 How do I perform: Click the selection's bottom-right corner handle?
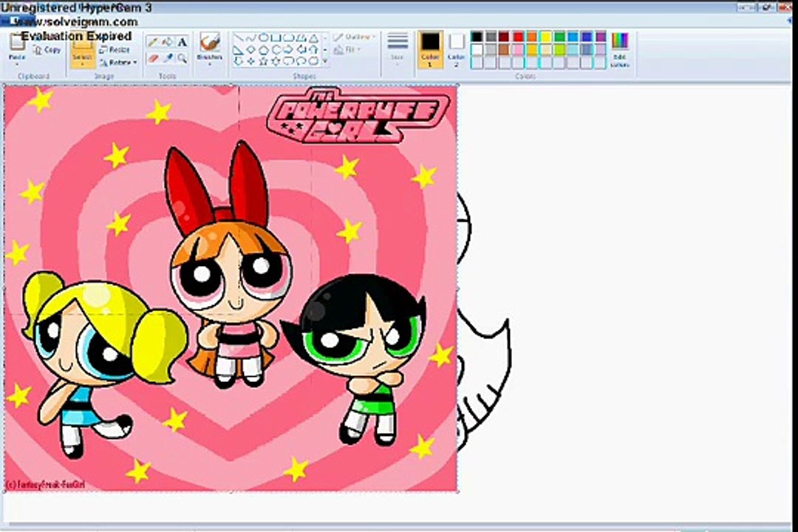(457, 491)
